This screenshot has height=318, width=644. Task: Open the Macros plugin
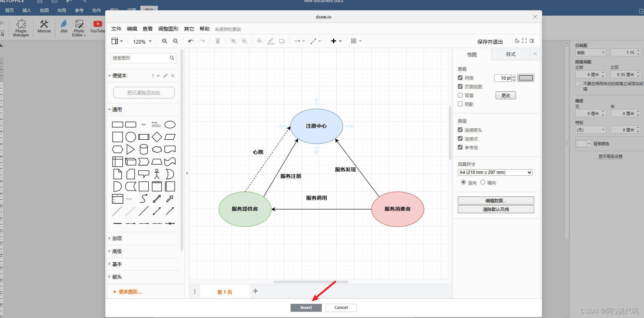click(44, 27)
